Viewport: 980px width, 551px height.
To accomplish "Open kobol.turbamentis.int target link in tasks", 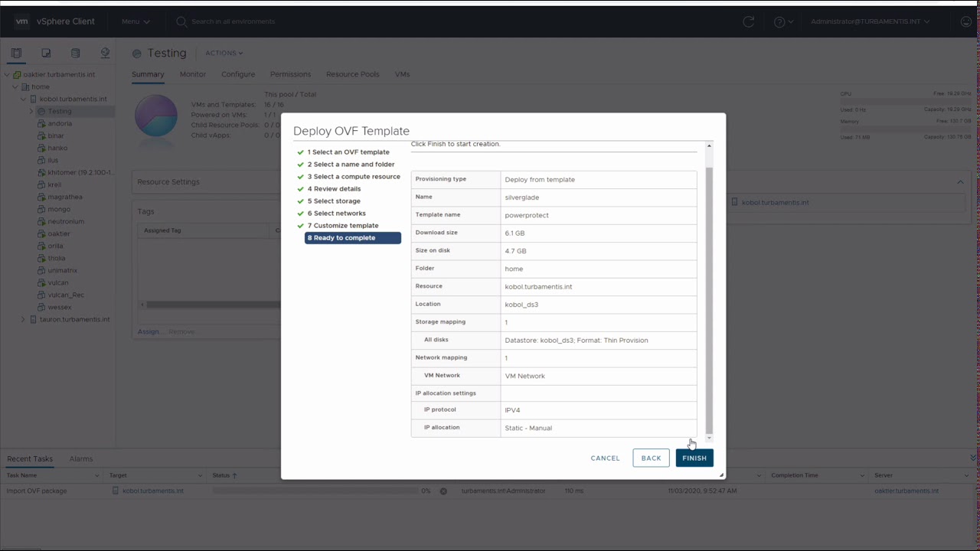I will pos(153,491).
